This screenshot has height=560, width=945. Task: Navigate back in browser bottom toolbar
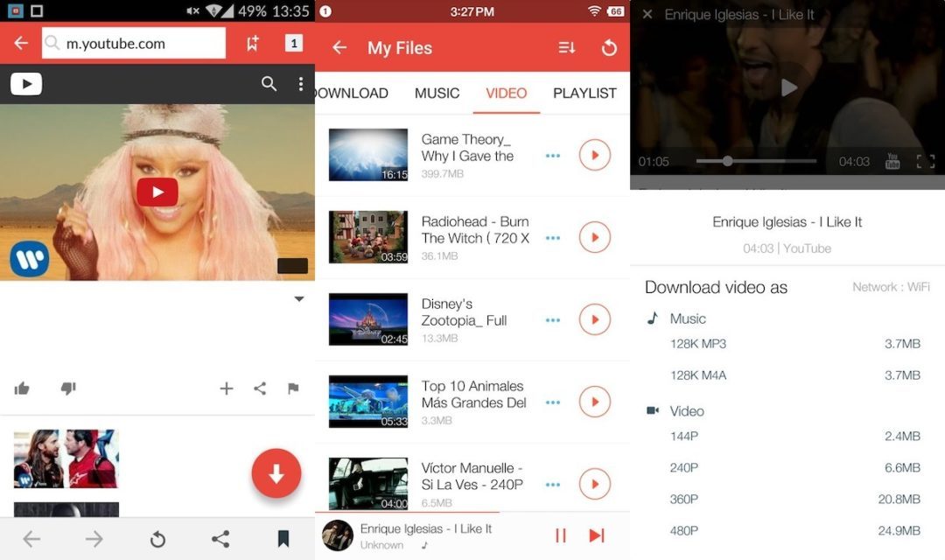point(31,539)
